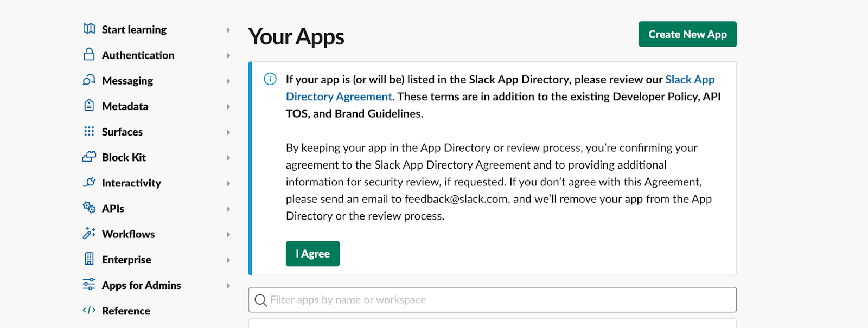Screen dimensions: 868x328
Task: Expand the Interactivity arrow
Action: point(228,183)
